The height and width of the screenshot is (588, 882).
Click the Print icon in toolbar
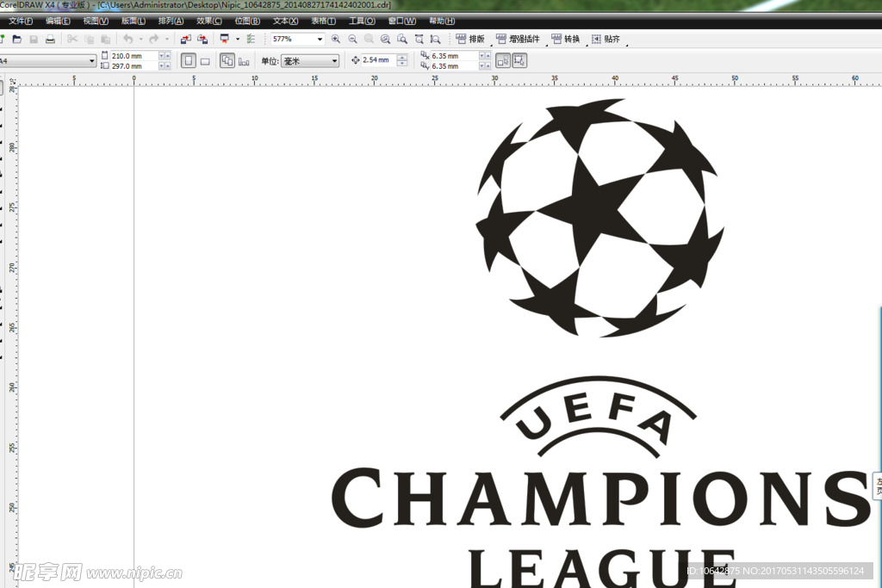[50, 40]
